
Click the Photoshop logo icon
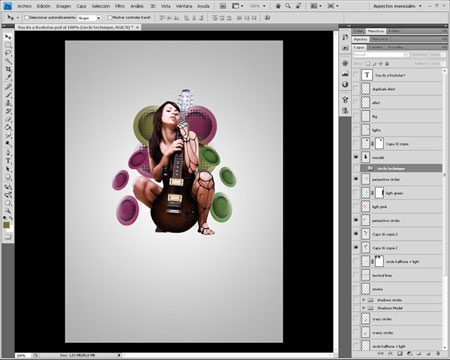pos(7,6)
